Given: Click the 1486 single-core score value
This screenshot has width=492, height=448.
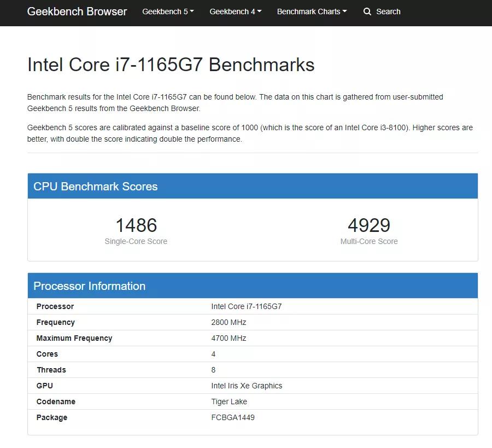Looking at the screenshot, I should click(136, 225).
